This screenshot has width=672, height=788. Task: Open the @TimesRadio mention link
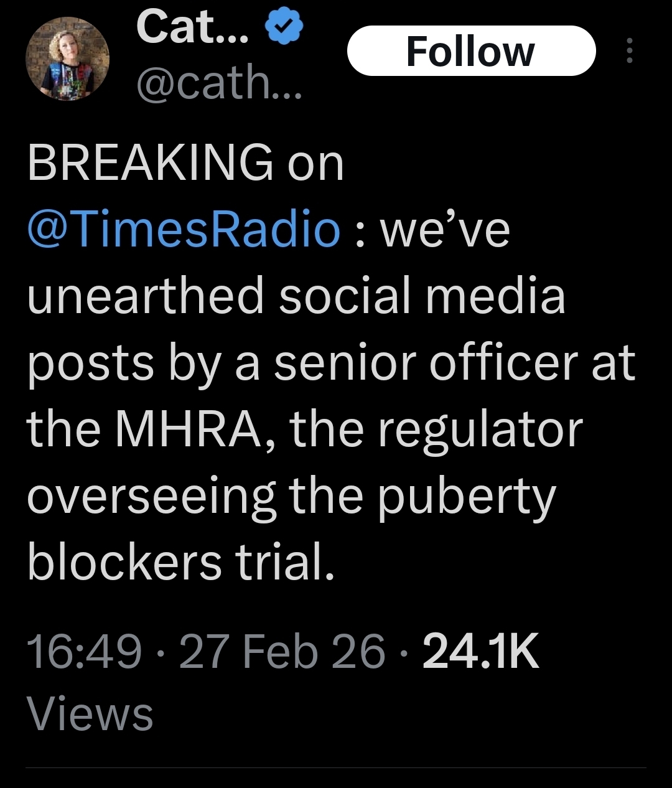(x=184, y=229)
